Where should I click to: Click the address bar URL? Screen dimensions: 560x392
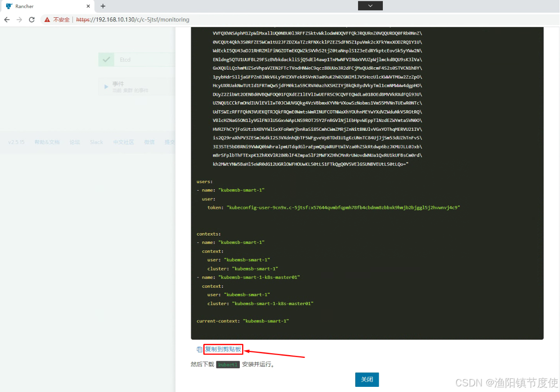coord(132,20)
